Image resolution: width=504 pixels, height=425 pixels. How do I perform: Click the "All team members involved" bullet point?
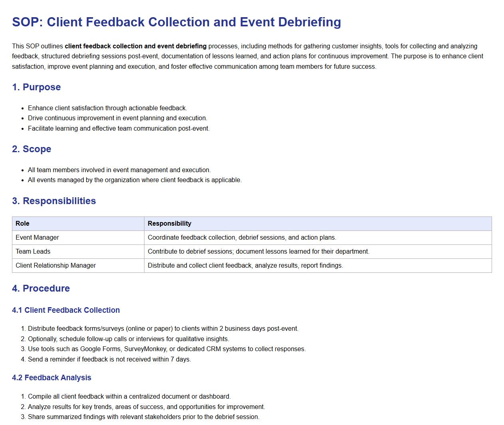point(119,170)
